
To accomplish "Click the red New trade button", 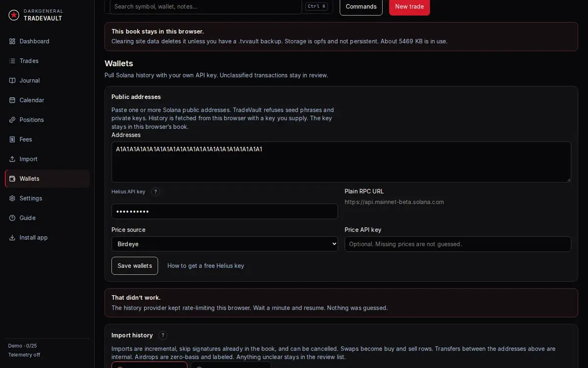I will point(410,6).
